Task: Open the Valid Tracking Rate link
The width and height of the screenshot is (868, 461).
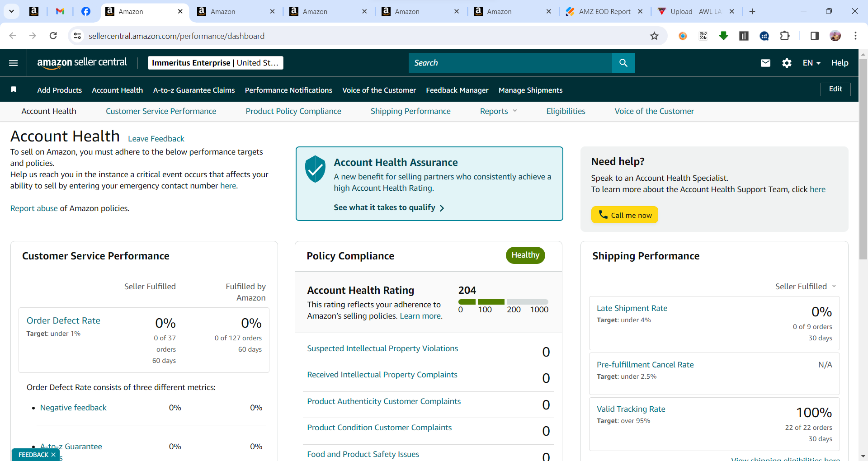Action: pyautogui.click(x=631, y=409)
